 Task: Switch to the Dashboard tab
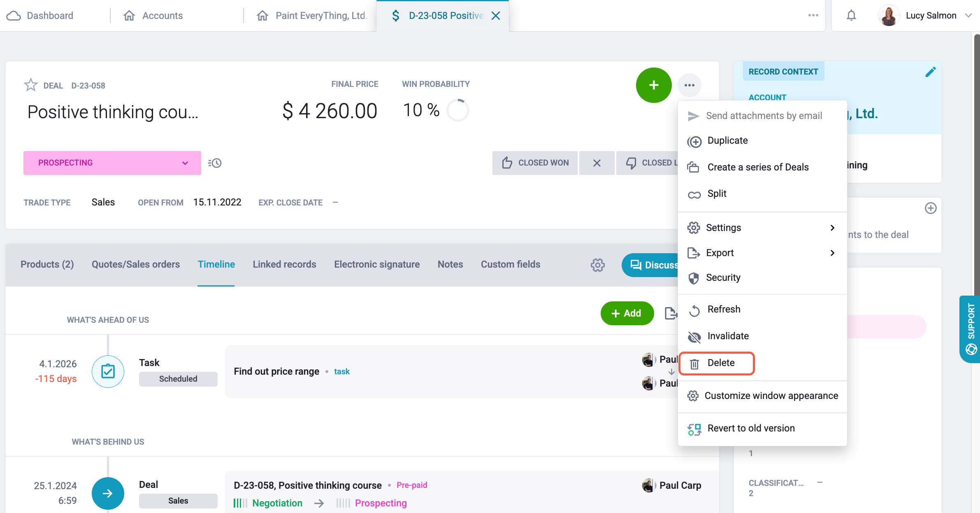[40, 16]
